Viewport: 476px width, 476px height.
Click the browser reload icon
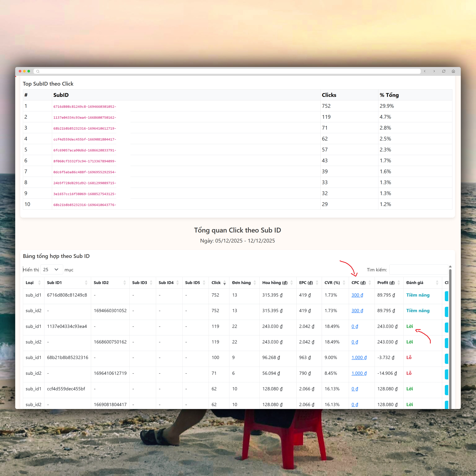click(444, 71)
